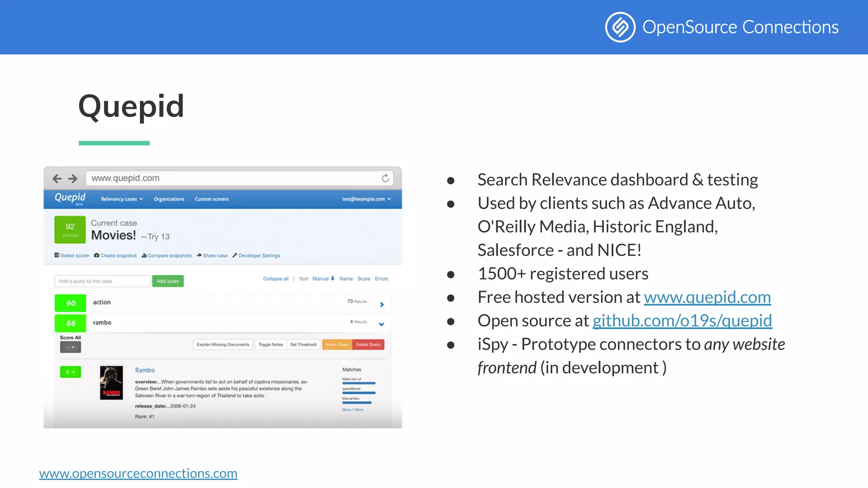Open Compare snapshots

click(167, 255)
